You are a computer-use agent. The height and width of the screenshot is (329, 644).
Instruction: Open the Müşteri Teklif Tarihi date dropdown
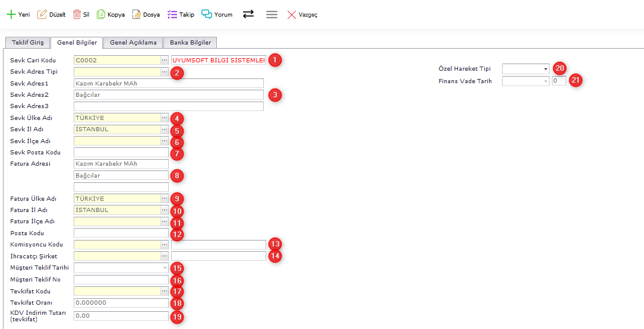click(x=165, y=268)
